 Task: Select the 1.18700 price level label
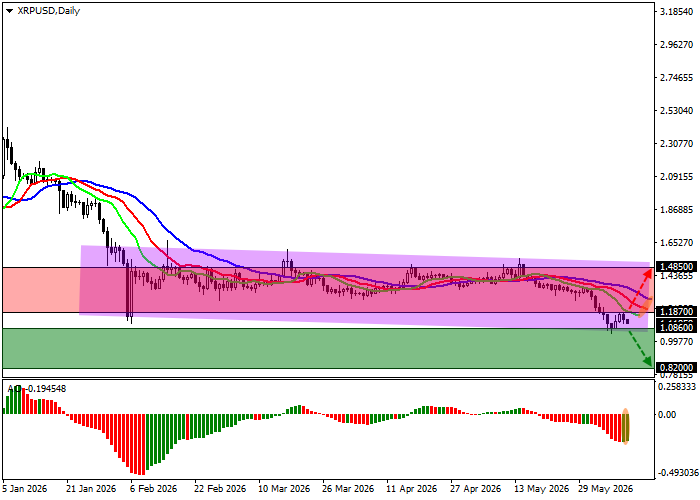pos(677,312)
